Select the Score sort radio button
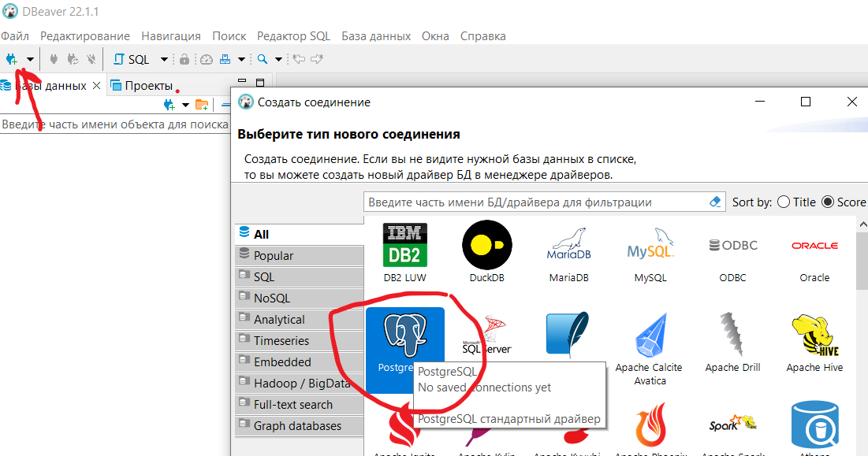Screen dimensions: 868x456 click(828, 202)
